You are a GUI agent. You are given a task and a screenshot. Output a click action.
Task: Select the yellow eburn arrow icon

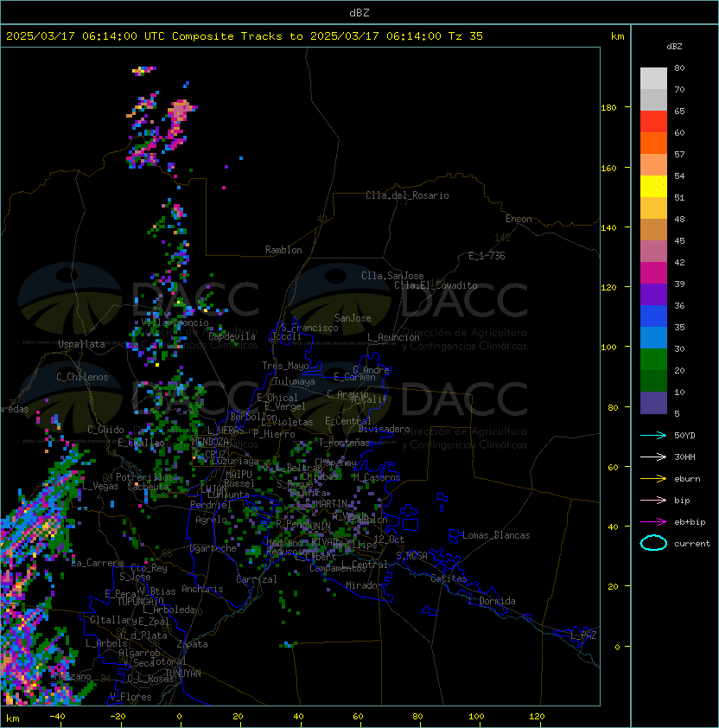[x=653, y=479]
